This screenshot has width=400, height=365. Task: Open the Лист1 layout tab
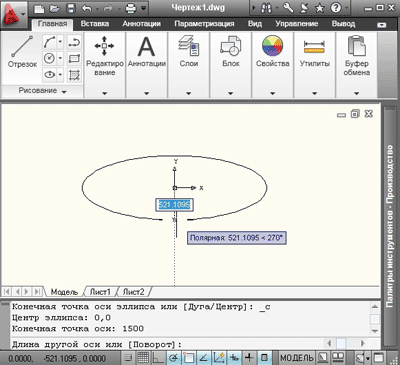(x=100, y=292)
